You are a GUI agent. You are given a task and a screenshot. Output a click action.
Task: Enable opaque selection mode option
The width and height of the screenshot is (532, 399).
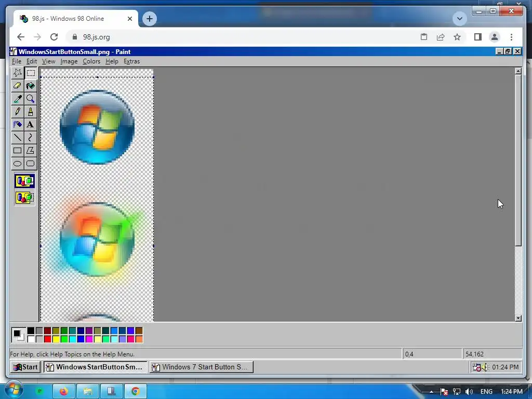coord(24,181)
